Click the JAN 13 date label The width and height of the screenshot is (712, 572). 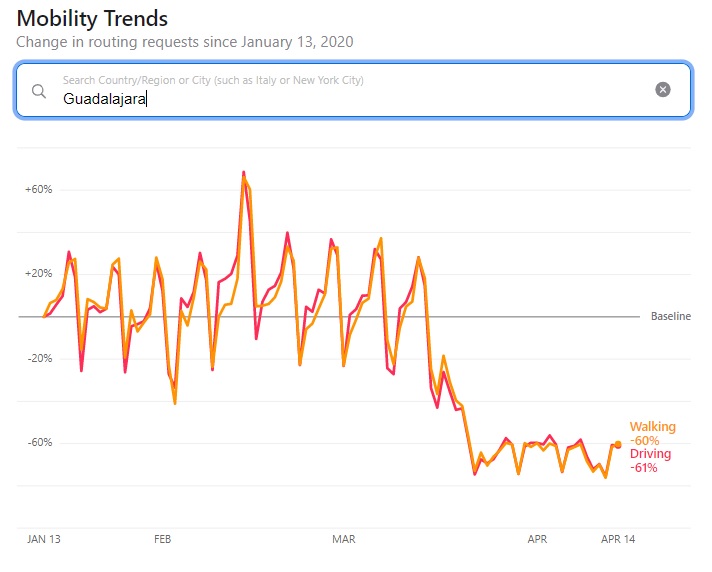pos(44,539)
